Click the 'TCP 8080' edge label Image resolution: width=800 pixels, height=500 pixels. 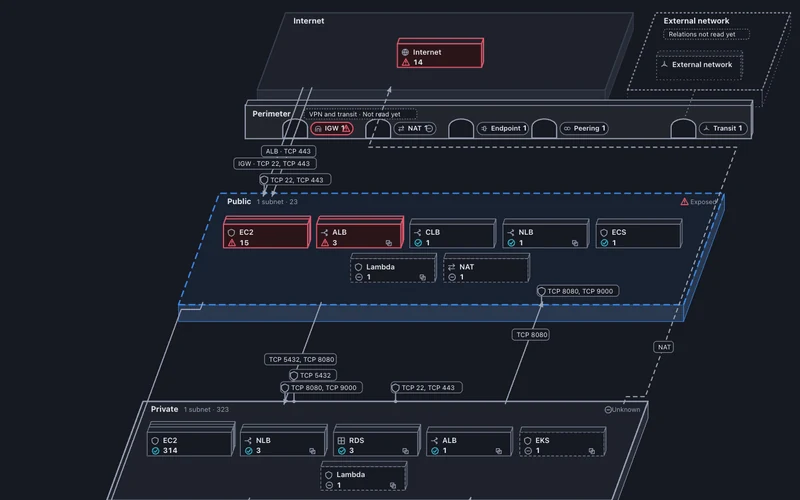pyautogui.click(x=531, y=335)
